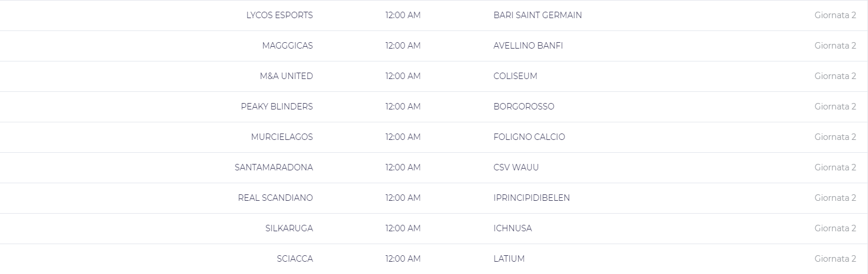868x274 pixels.
Task: Click the M&A UNITED team link
Action: point(286,76)
